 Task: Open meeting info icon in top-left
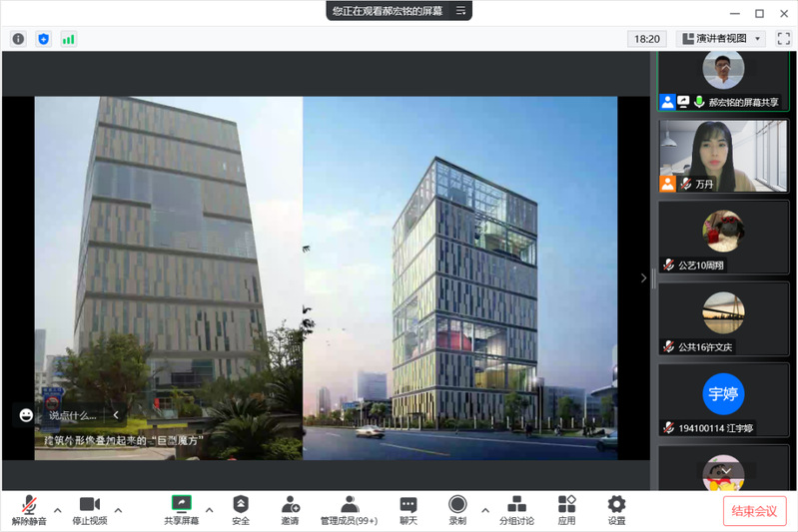[18, 39]
